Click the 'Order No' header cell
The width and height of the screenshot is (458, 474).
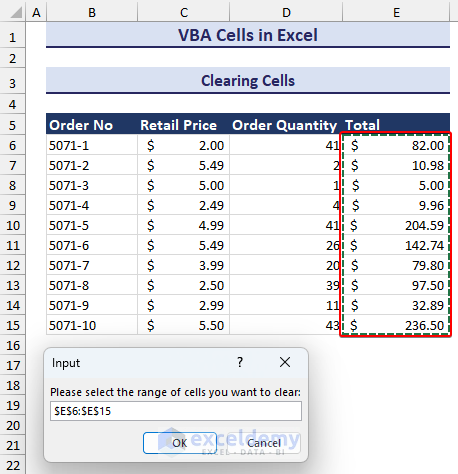pos(92,125)
